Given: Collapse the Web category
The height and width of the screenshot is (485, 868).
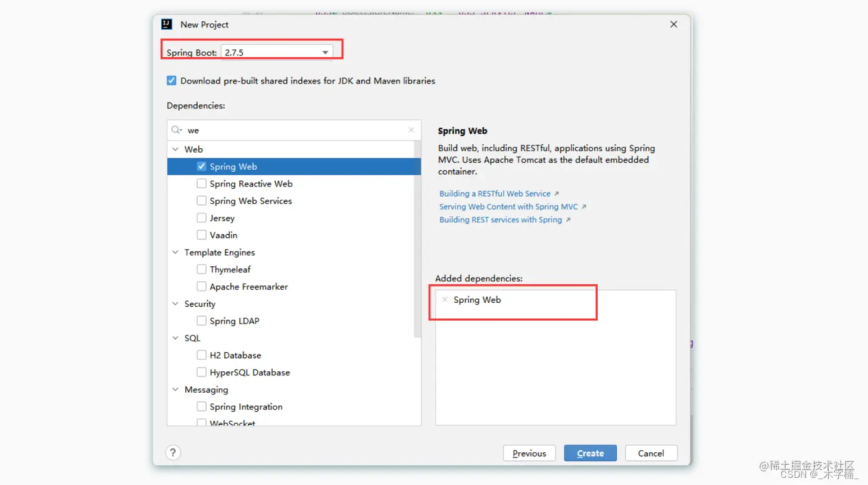Looking at the screenshot, I should pos(176,149).
